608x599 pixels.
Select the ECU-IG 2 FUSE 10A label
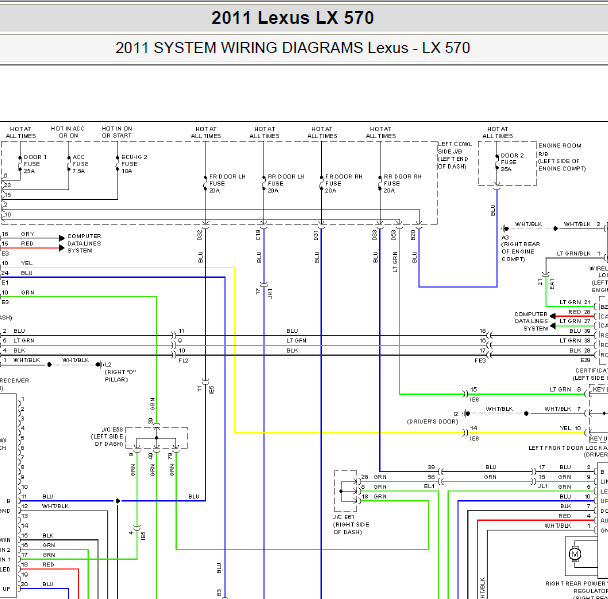[134, 164]
